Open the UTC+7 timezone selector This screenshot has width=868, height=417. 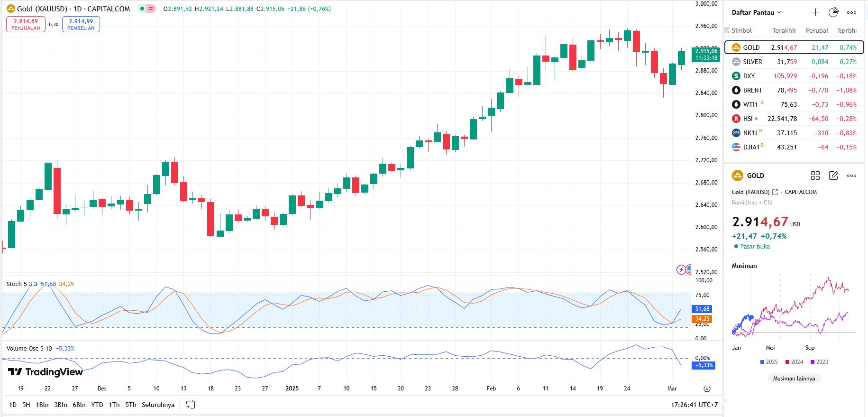694,405
